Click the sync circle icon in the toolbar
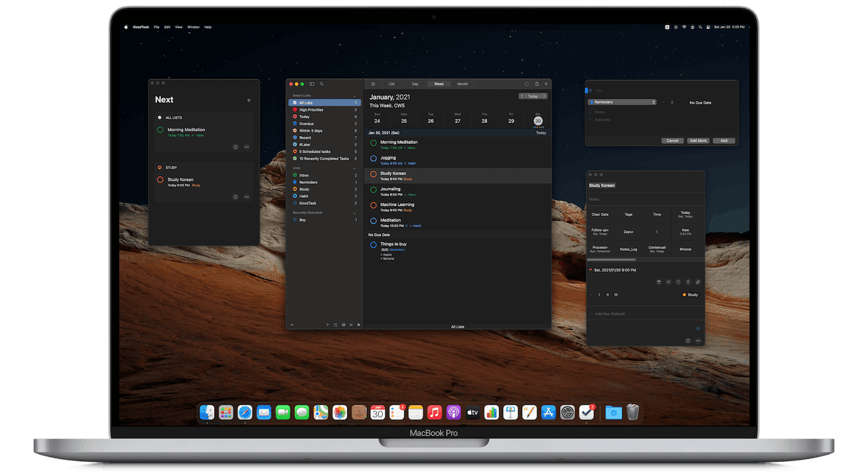Image resolution: width=868 pixels, height=473 pixels. 527,84
